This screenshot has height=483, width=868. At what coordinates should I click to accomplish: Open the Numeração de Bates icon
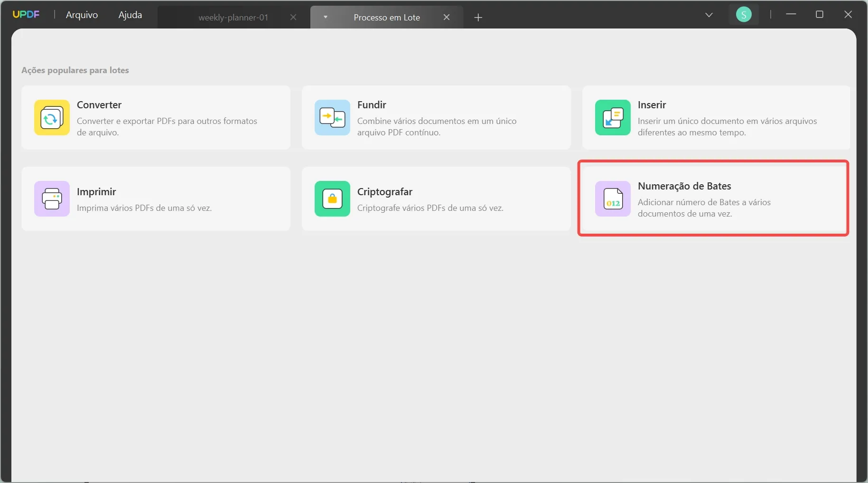[x=613, y=199]
